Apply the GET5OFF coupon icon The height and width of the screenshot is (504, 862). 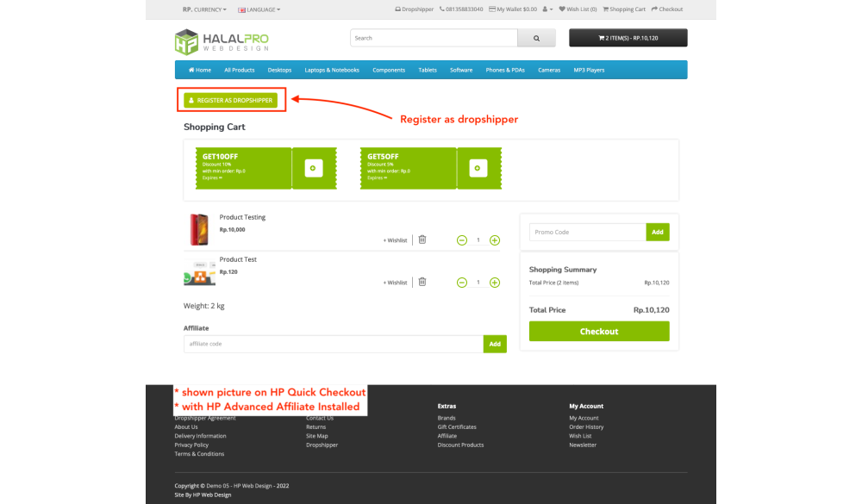click(478, 168)
